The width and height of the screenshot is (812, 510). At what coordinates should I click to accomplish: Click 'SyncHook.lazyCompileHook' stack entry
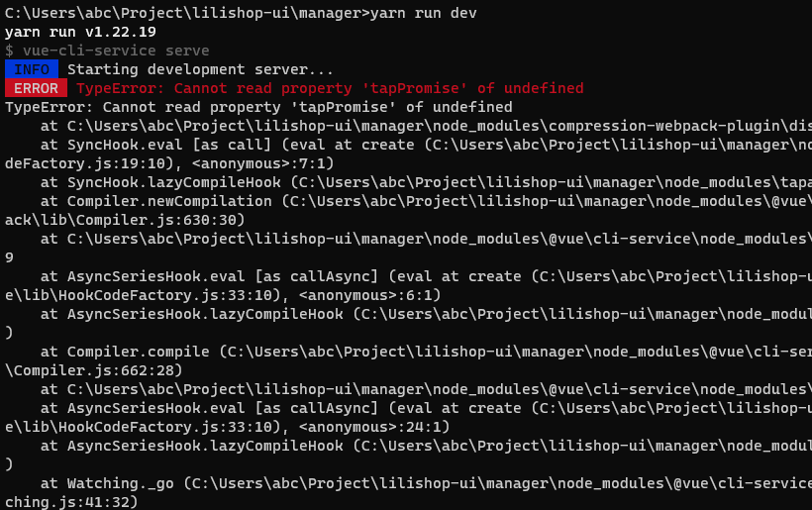tap(174, 182)
